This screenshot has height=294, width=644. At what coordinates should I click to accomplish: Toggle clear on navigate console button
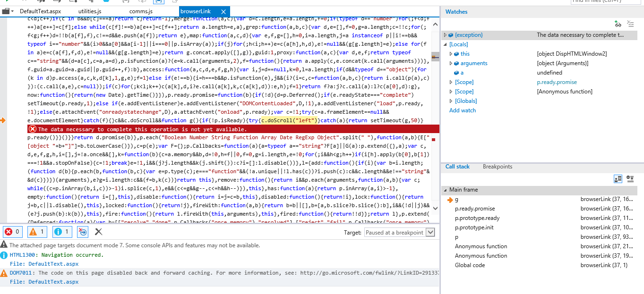coord(83,232)
